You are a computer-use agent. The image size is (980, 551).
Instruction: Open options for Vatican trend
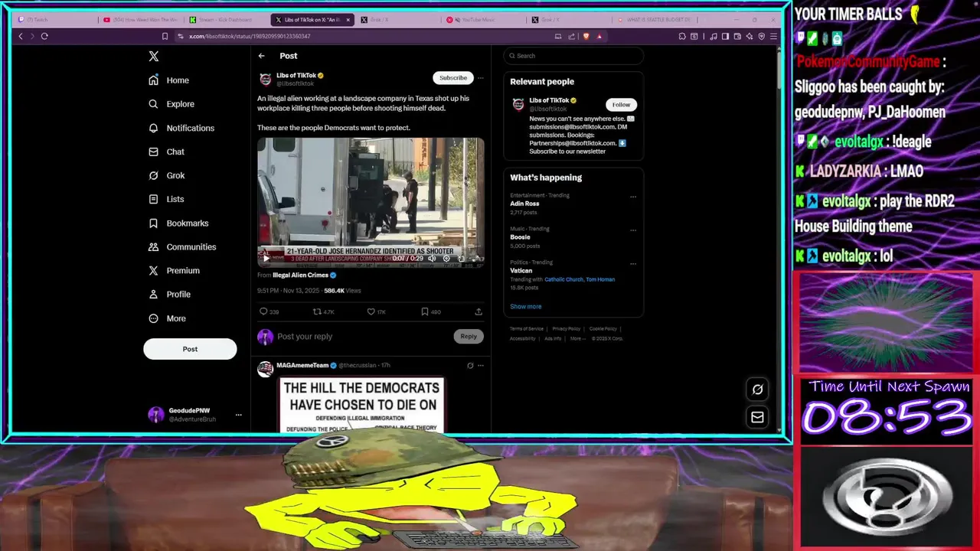633,264
